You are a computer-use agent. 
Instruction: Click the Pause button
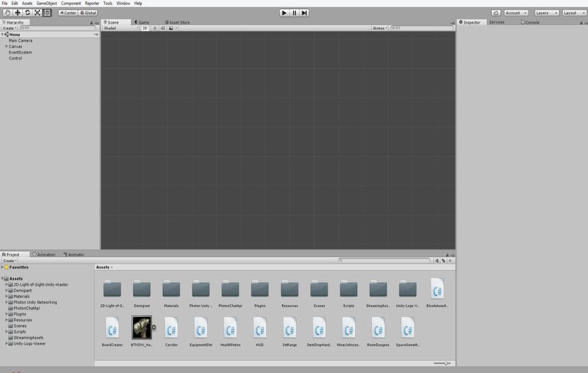pos(295,13)
